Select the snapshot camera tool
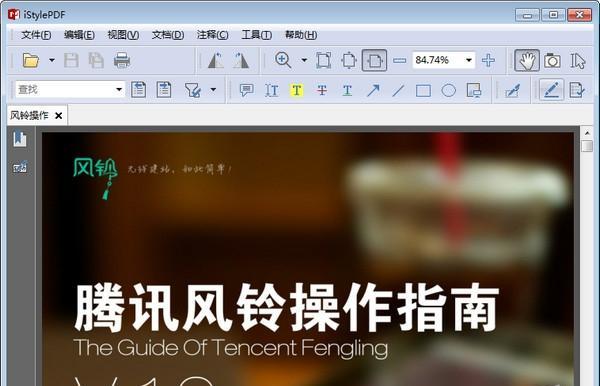The height and width of the screenshot is (386, 600). 552,60
